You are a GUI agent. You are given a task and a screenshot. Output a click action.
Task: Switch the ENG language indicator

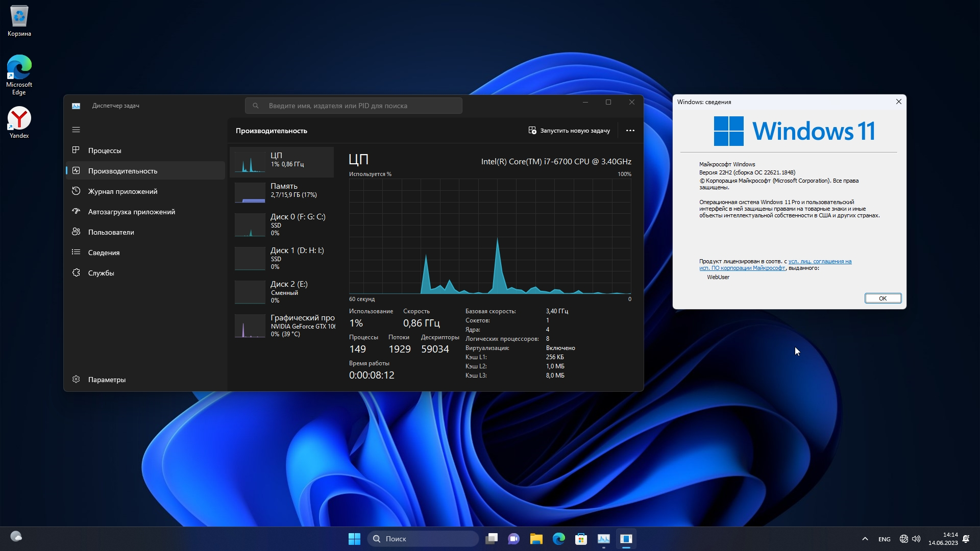pos(884,539)
